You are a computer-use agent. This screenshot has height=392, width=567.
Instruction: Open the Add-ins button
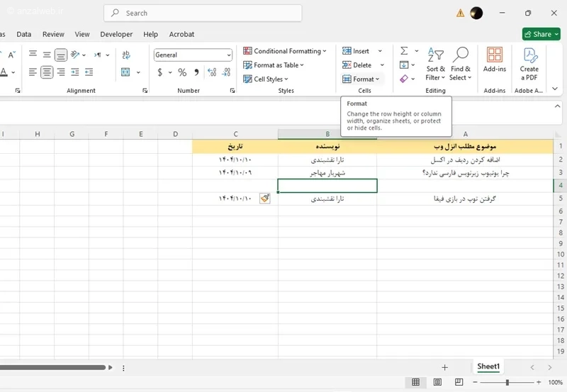[x=495, y=60]
